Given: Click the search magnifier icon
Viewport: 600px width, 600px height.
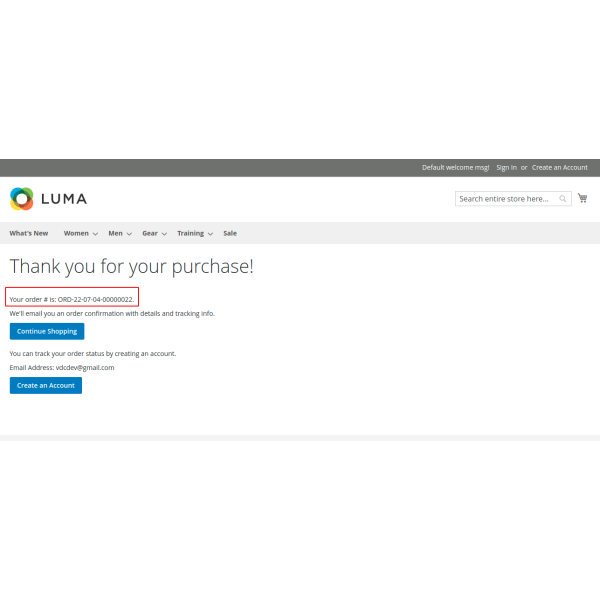Looking at the screenshot, I should pyautogui.click(x=564, y=199).
